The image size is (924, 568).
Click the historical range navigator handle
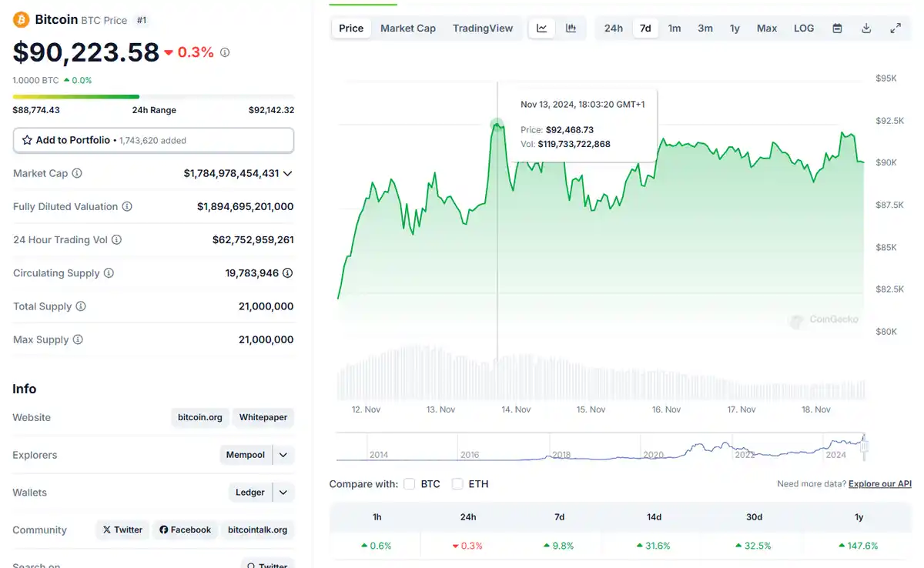(x=864, y=446)
